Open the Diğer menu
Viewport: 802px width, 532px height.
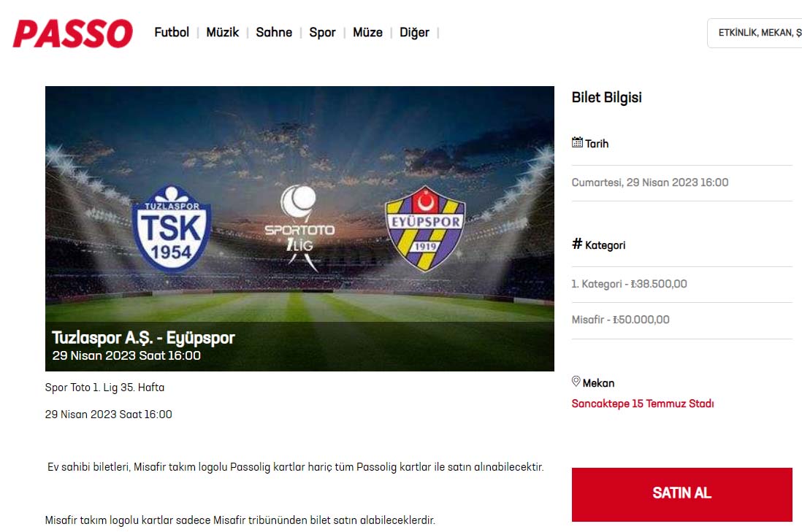coord(414,32)
